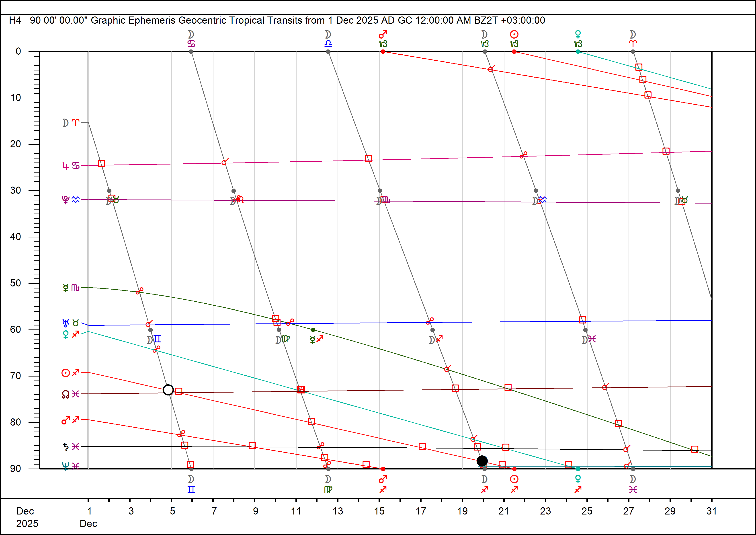The image size is (756, 535).
Task: Click the date label 15 on bottom axis
Action: [x=379, y=511]
